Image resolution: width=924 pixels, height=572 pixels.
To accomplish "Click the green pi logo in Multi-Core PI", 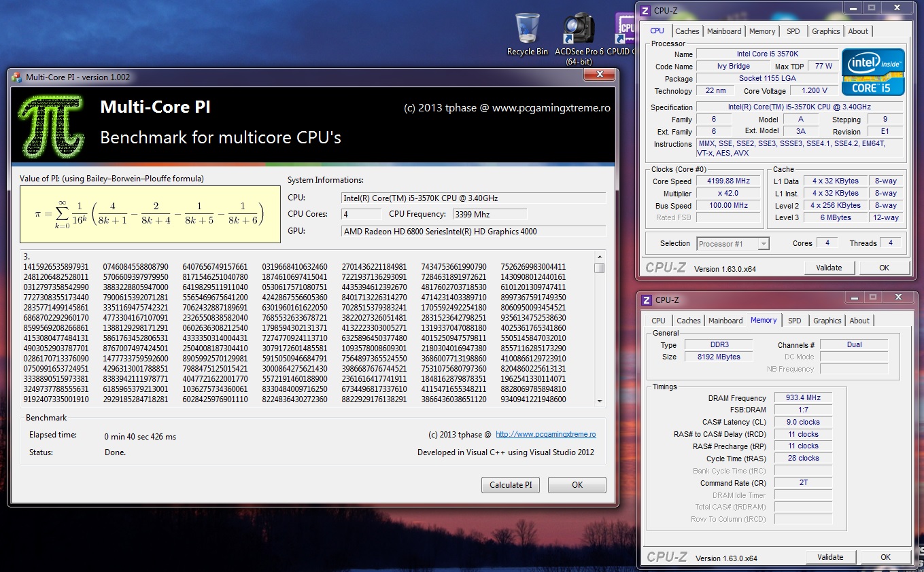I will [50, 126].
